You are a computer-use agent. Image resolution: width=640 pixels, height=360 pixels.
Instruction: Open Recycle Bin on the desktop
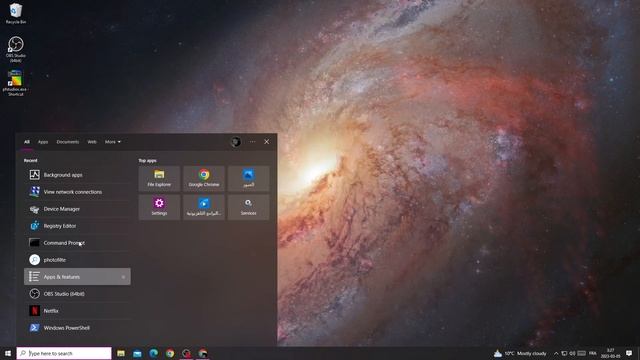pos(16,13)
